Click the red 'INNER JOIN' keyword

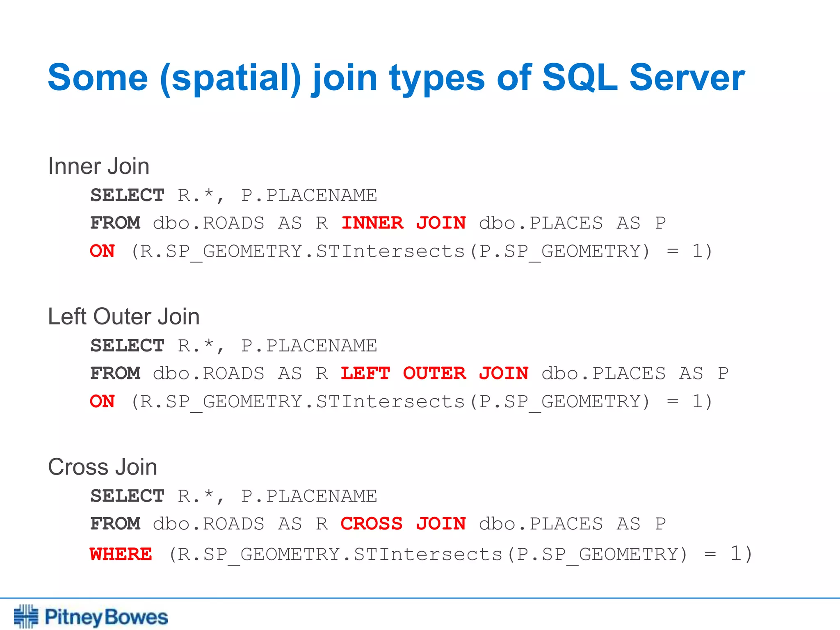coord(404,223)
